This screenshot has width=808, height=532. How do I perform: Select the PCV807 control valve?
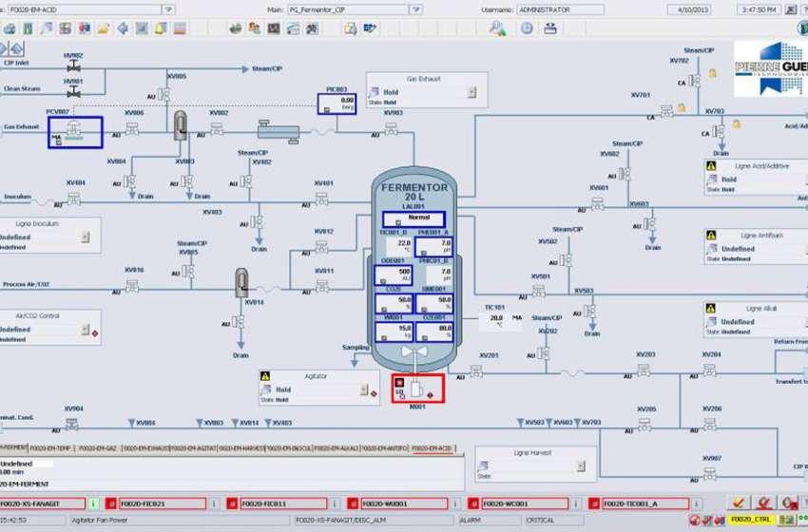pos(74,133)
